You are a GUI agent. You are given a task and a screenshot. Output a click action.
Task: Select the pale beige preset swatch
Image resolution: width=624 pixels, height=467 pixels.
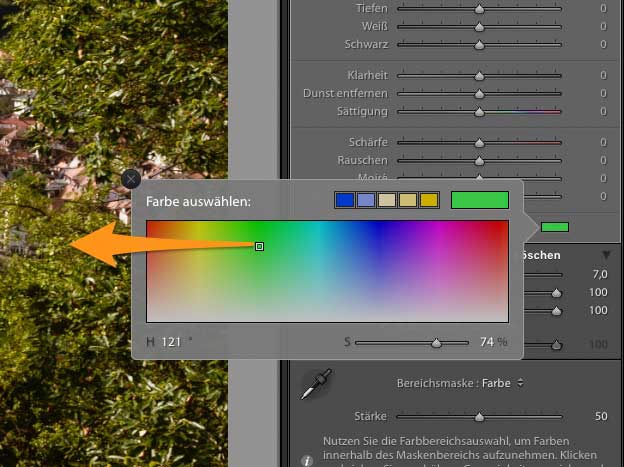click(387, 200)
